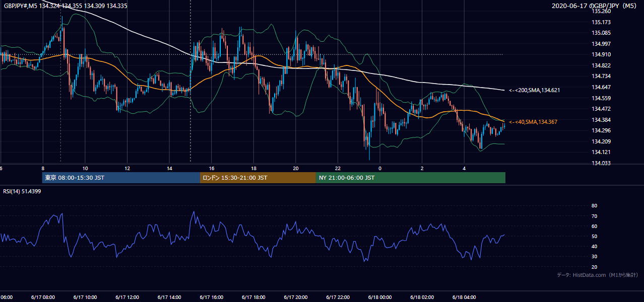This screenshot has width=644, height=302.
Task: Click the RSI scale value 60
Action: pyautogui.click(x=594, y=226)
